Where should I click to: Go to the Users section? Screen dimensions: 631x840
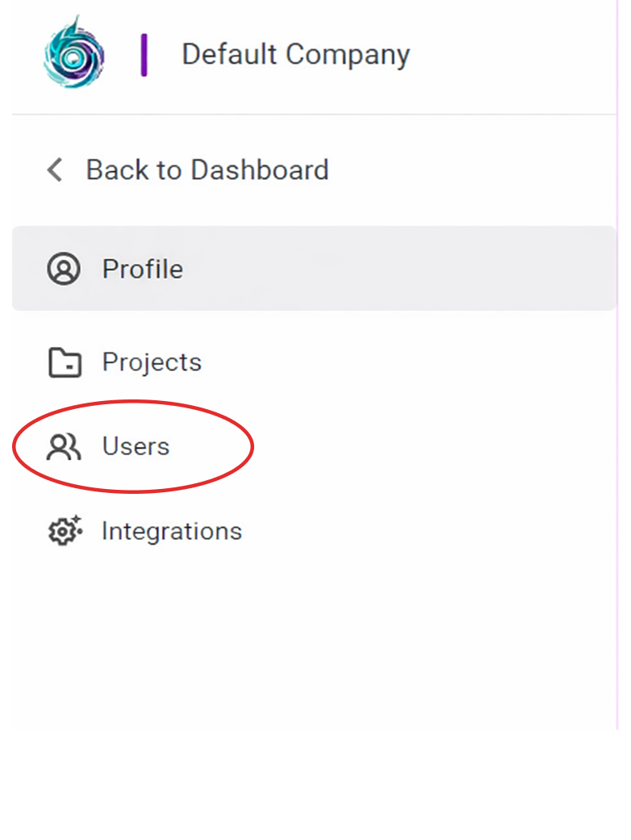pos(136,446)
